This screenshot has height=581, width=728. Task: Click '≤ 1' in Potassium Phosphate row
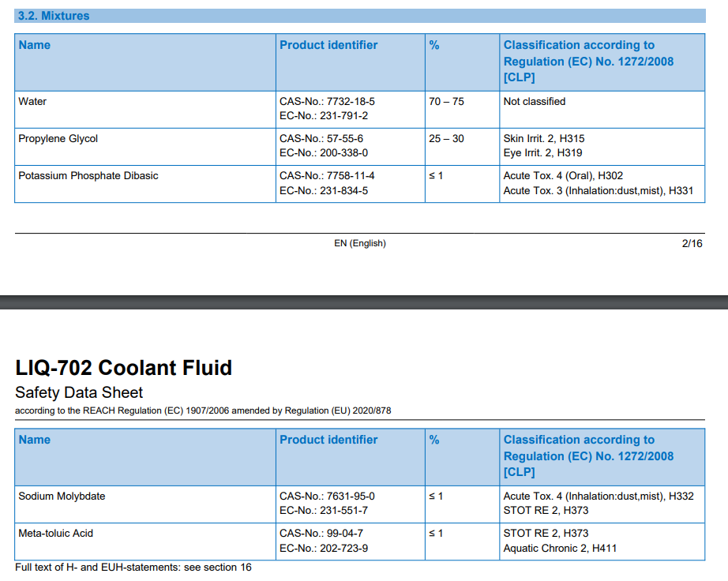[x=436, y=176]
